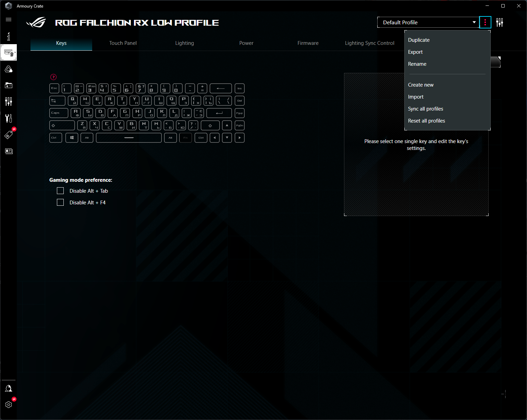Viewport: 527px width, 420px height.
Task: Choose Create new from profile menu
Action: click(448, 85)
